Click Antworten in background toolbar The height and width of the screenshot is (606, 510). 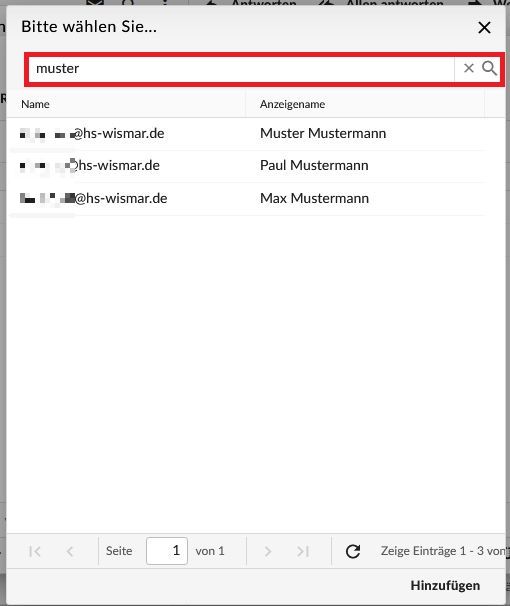coord(264,3)
